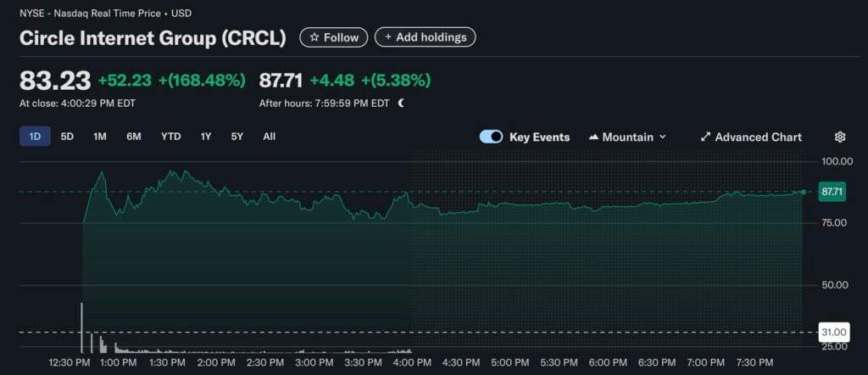Click the 31.00 previous close marker
Screen dimensions: 868x375
[x=832, y=332]
